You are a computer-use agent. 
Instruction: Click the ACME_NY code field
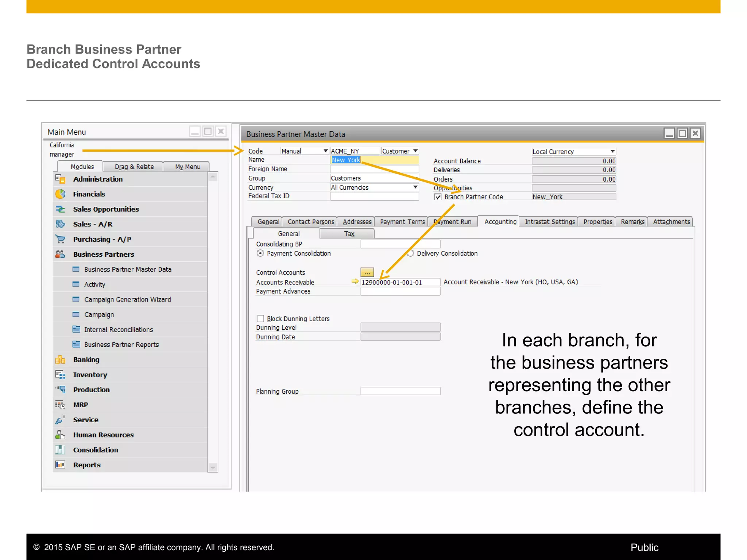click(x=355, y=151)
